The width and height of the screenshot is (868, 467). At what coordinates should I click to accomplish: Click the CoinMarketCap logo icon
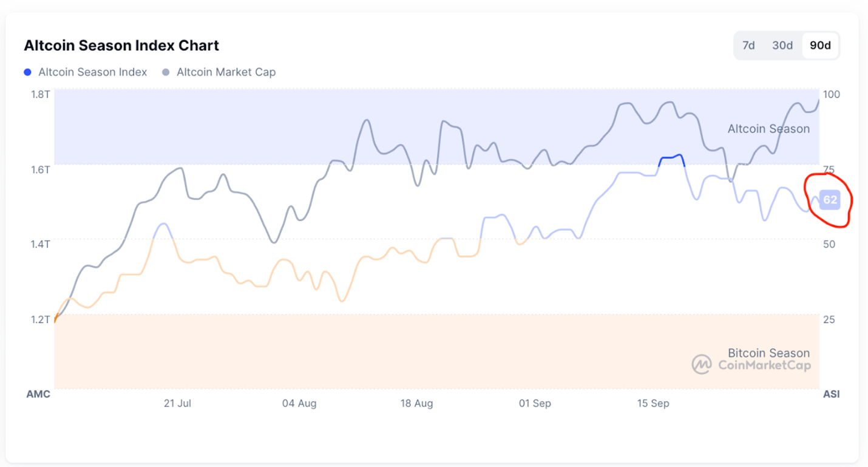(x=702, y=364)
